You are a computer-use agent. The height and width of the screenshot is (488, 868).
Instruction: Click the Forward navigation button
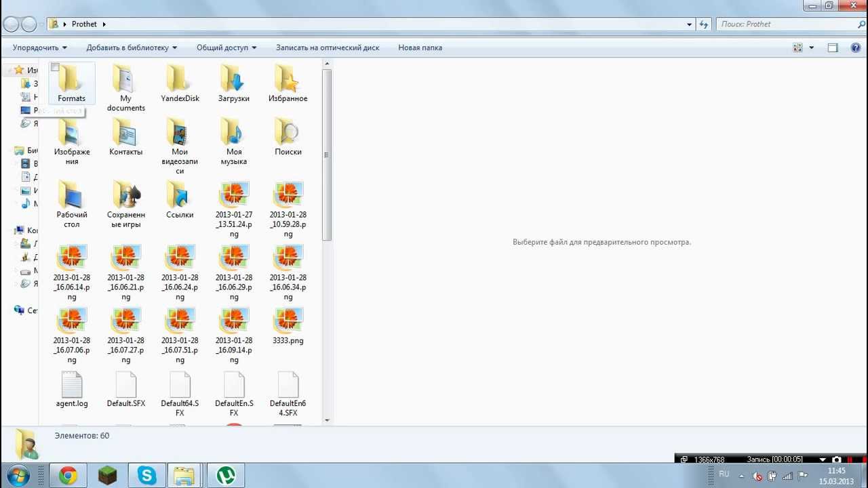click(28, 24)
